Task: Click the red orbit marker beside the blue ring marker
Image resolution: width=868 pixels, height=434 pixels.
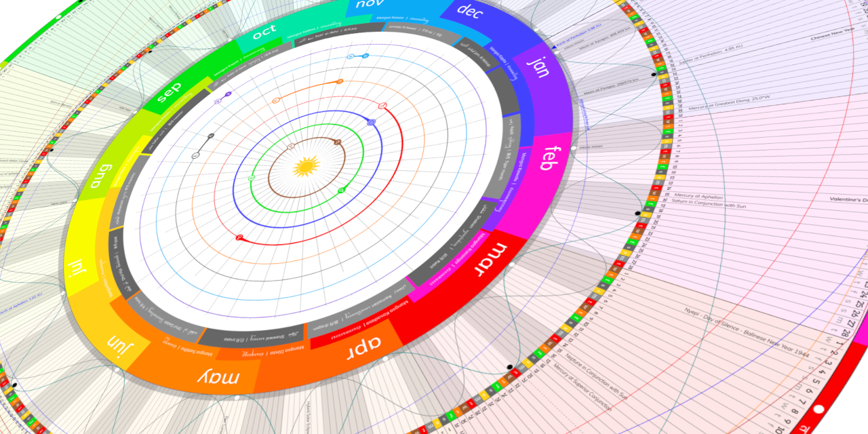Action: pyautogui.click(x=382, y=106)
